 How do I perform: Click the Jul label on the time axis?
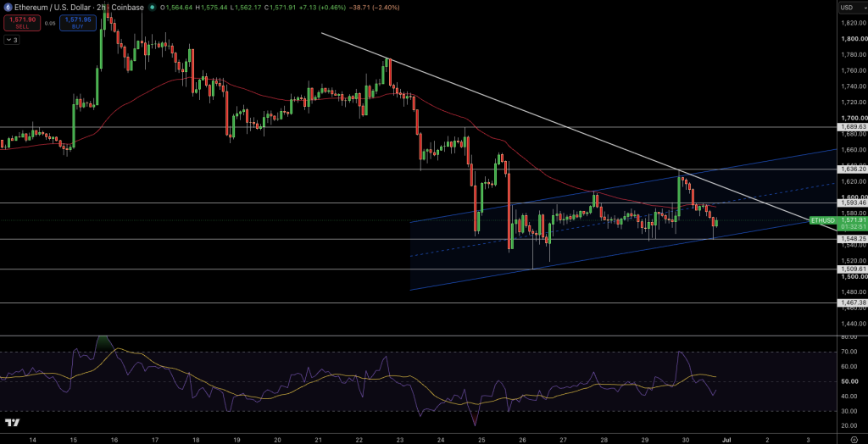coord(726,440)
